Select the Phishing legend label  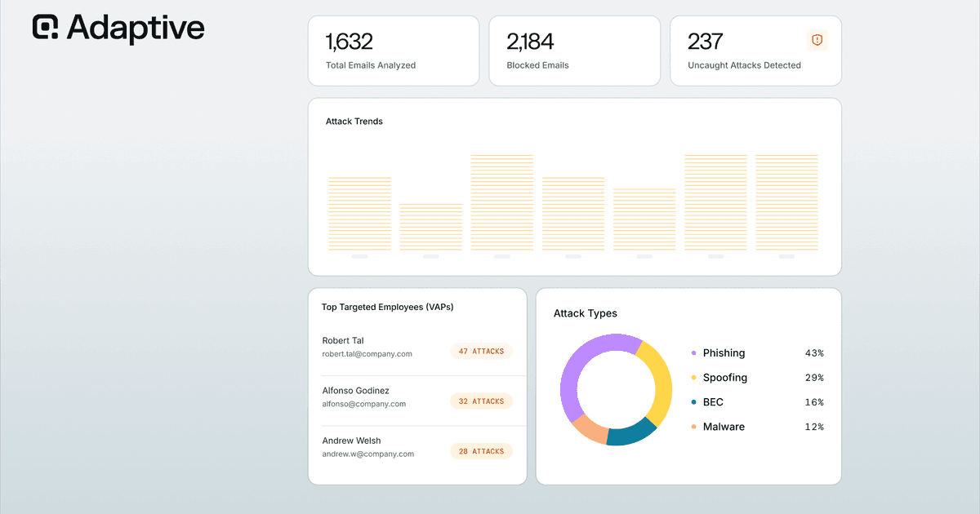coord(724,353)
